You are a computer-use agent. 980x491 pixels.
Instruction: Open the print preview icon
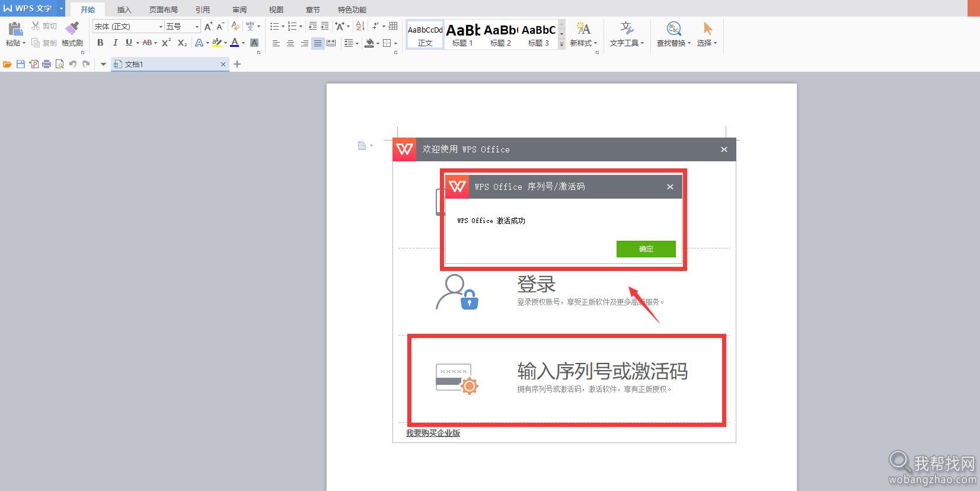[x=60, y=64]
